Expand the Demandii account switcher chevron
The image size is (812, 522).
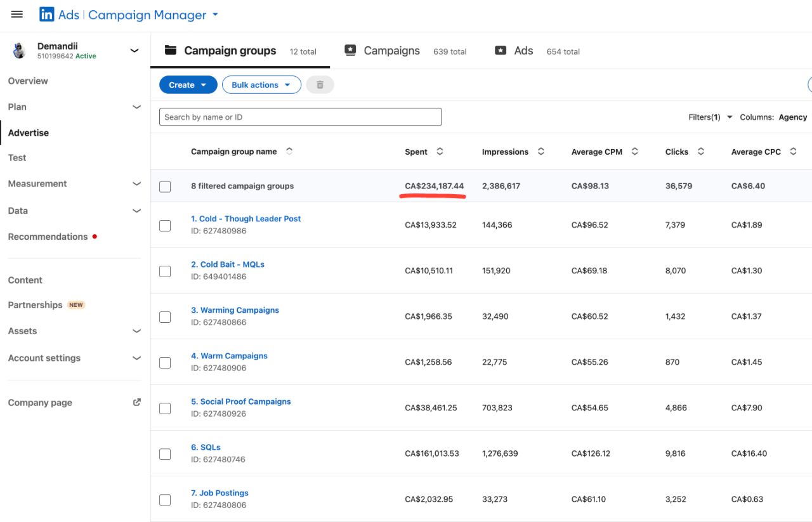134,51
